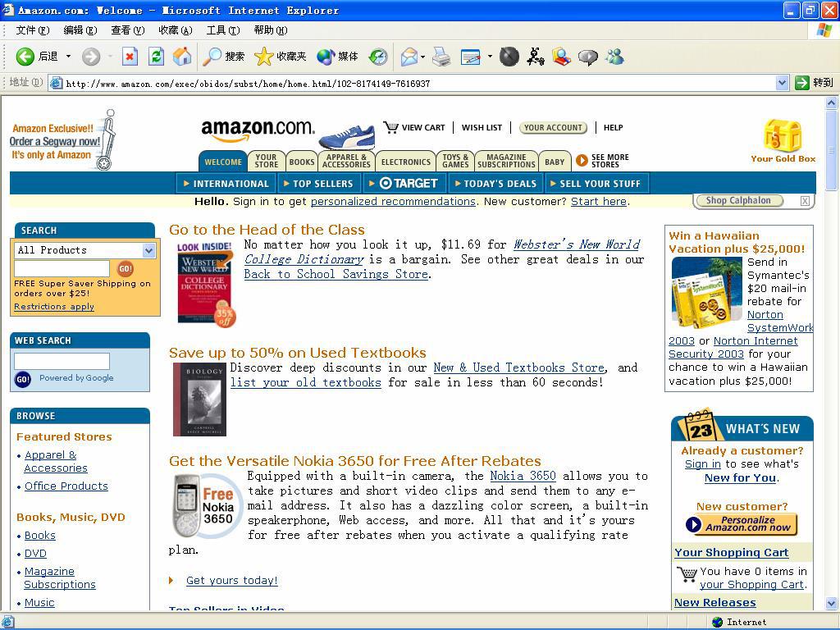This screenshot has width=840, height=630.
Task: Click the green Go arrow beside address bar
Action: (802, 83)
